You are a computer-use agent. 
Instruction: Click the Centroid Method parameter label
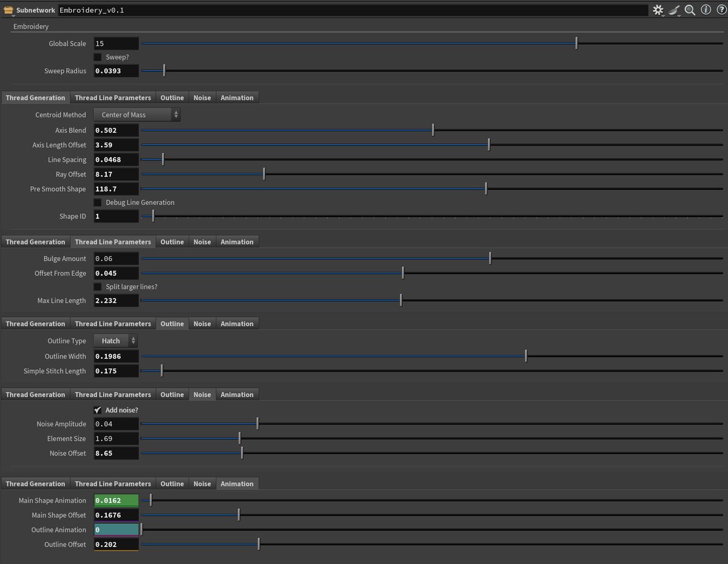click(61, 115)
